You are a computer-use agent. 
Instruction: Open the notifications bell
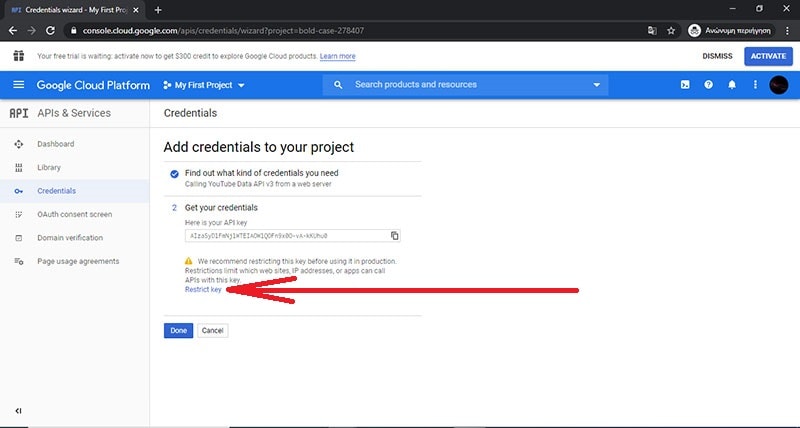[732, 85]
